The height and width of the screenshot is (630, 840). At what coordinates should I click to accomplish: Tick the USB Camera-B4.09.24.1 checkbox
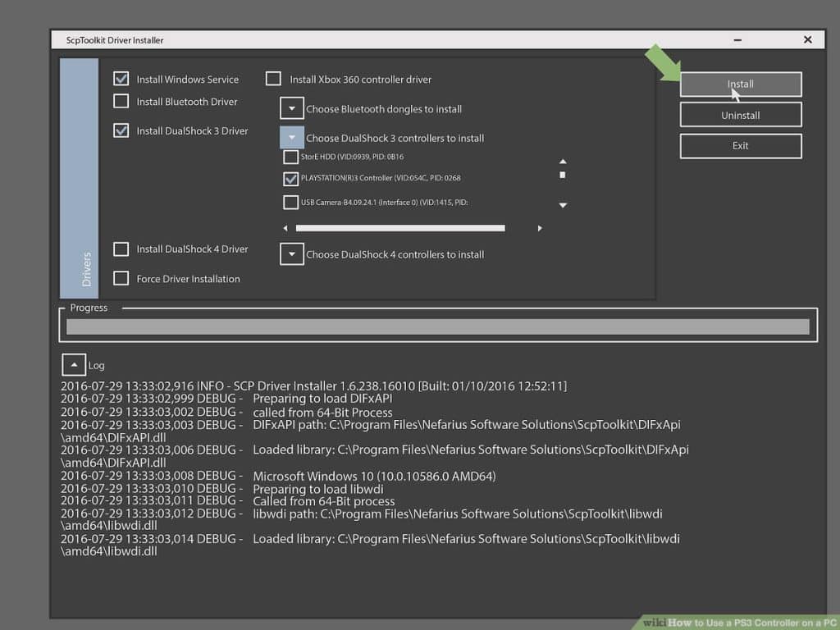point(290,203)
